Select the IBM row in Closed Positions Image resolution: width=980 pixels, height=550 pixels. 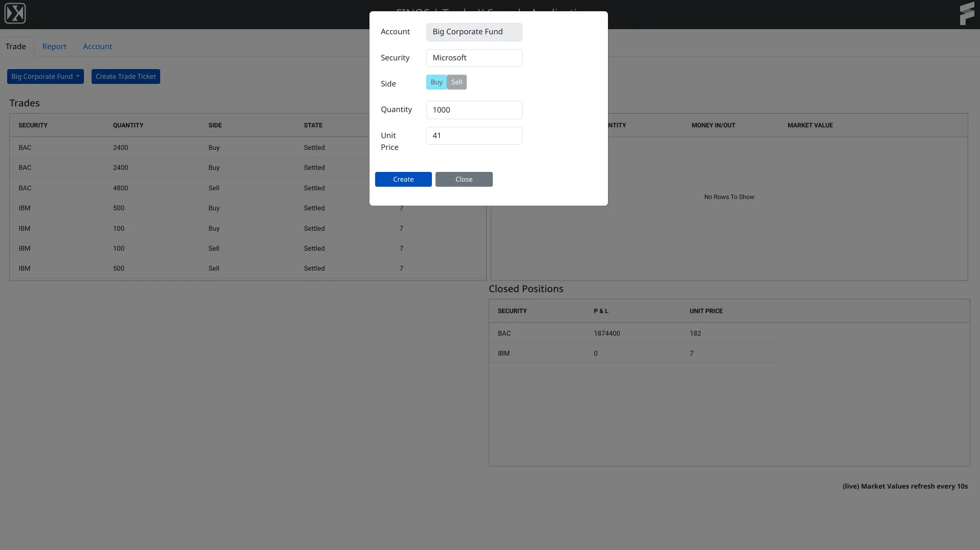pos(563,353)
